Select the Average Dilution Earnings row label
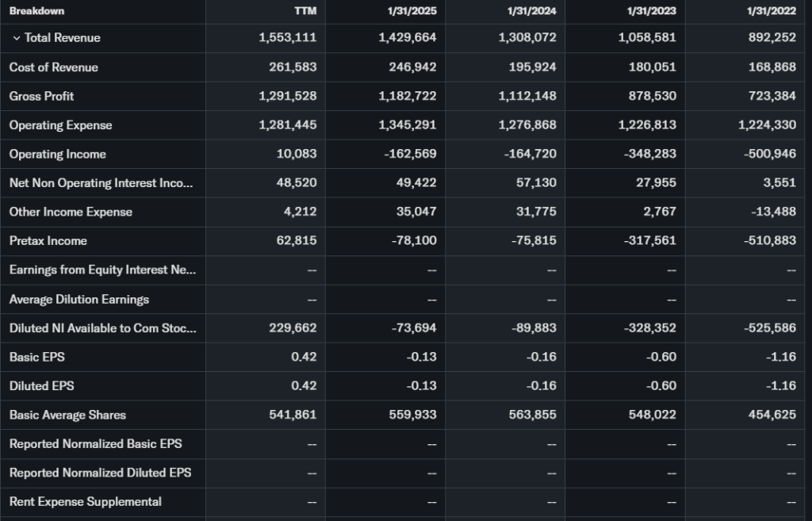Screen dimensions: 812x521 click(x=79, y=299)
